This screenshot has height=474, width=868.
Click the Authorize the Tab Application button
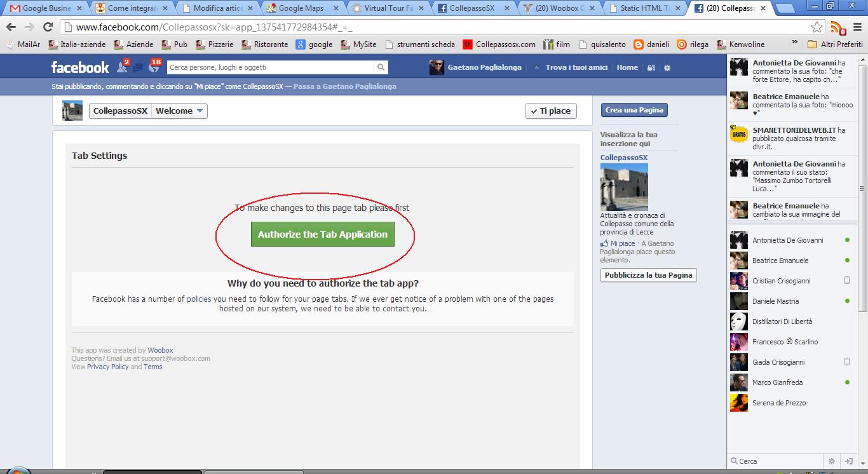[x=323, y=234]
